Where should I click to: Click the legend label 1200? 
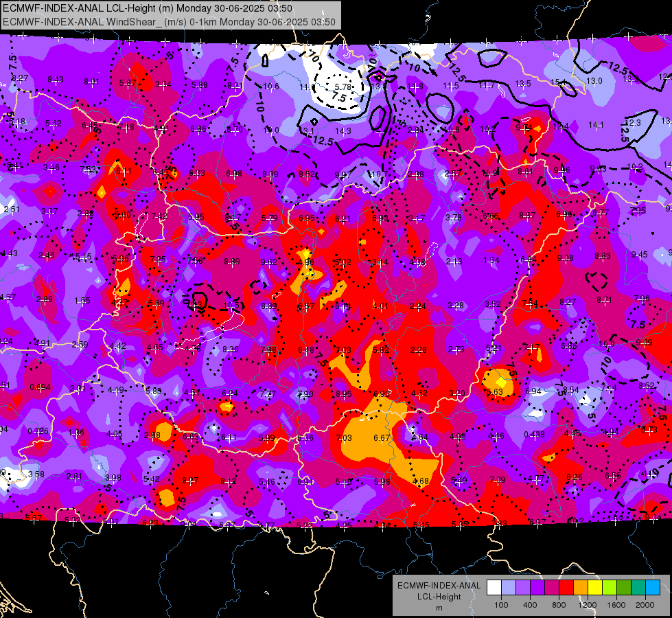(588, 605)
